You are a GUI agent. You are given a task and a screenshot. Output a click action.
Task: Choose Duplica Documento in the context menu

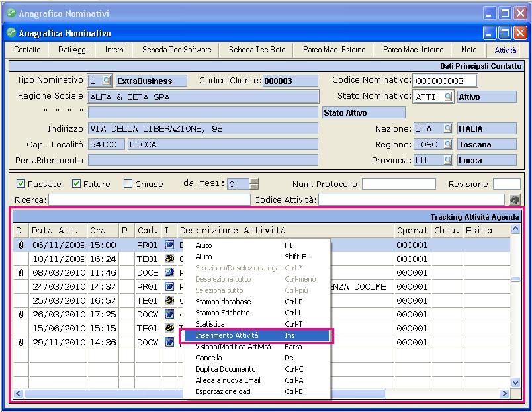(x=257, y=368)
